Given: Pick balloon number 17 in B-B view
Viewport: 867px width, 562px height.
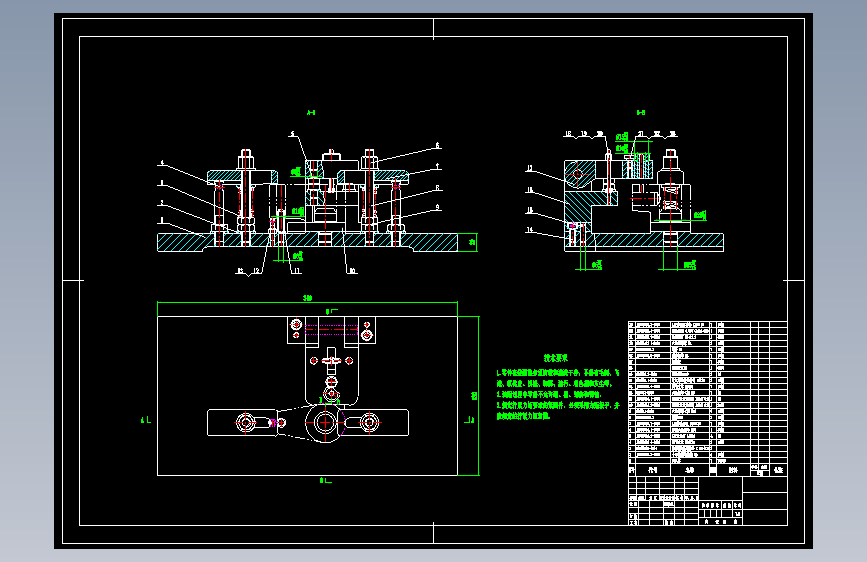Looking at the screenshot, I should [530, 168].
